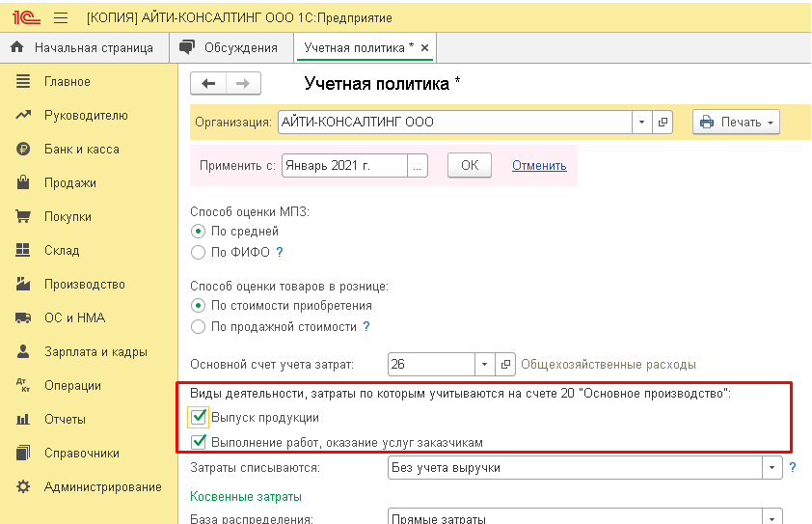Go to Администрирование section
The width and height of the screenshot is (812, 524).
pos(102,487)
